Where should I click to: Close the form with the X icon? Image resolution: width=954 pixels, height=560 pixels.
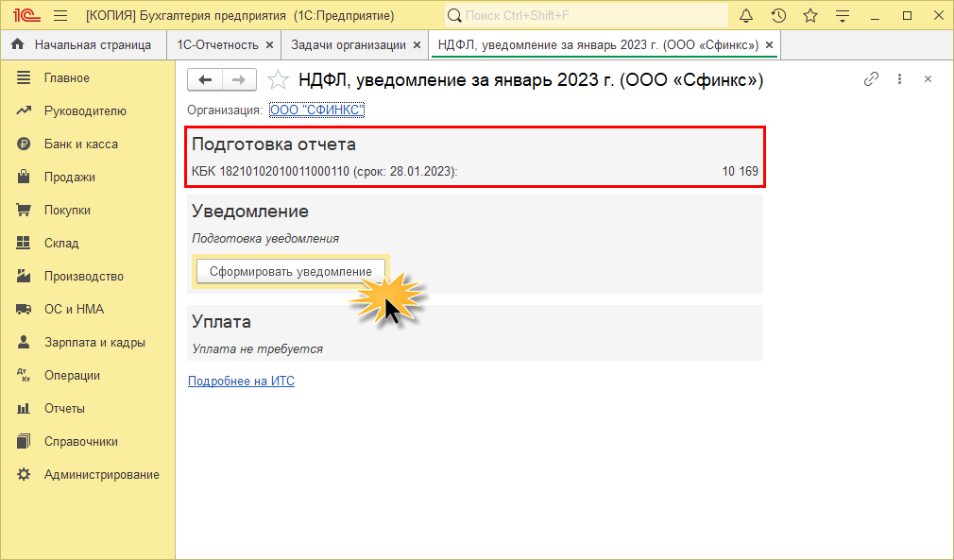click(x=928, y=79)
